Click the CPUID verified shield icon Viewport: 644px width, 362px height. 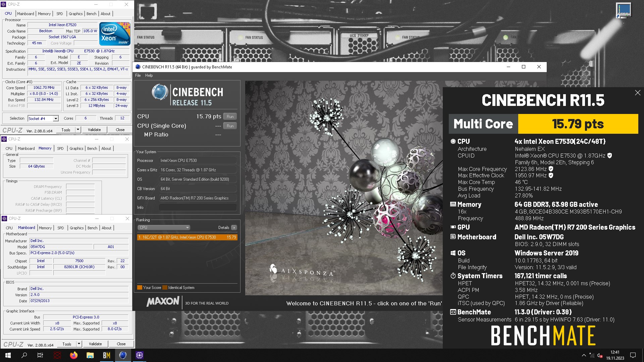(610, 156)
